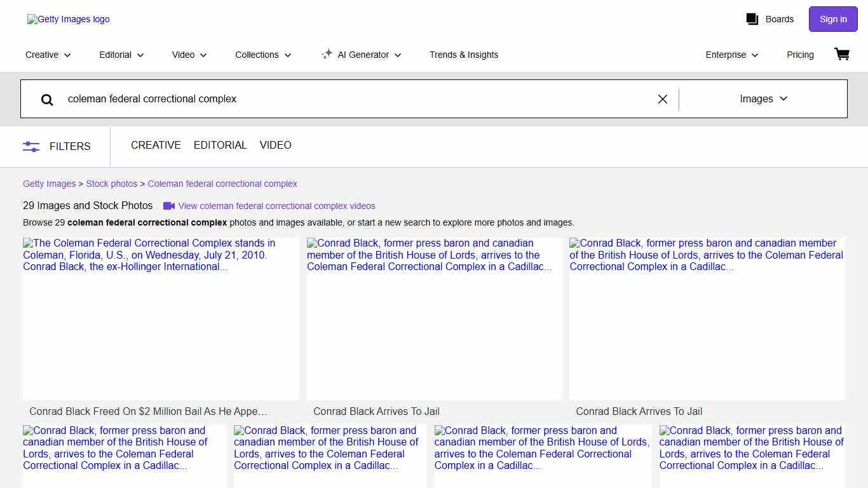
Task: Open the Images search type dropdown
Action: click(x=763, y=99)
